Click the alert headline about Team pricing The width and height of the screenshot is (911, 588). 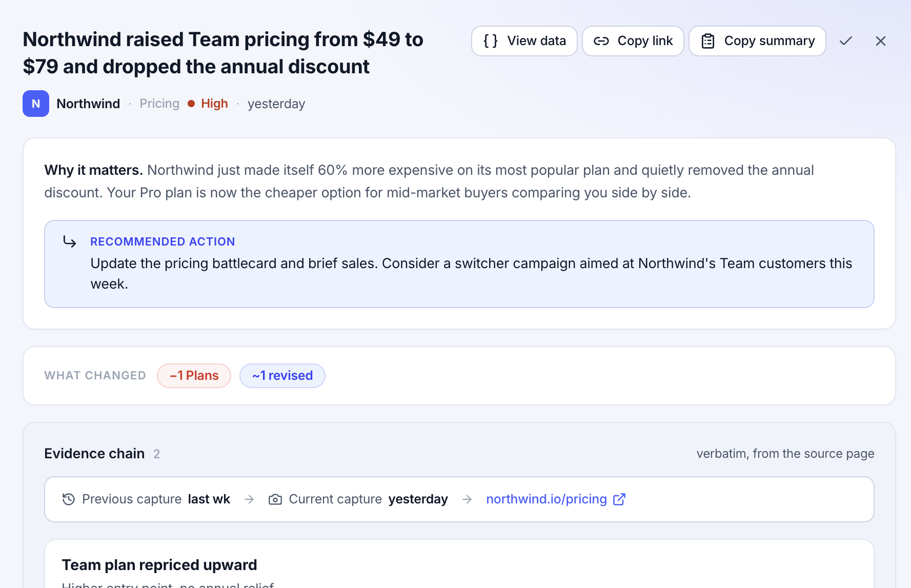pyautogui.click(x=223, y=53)
